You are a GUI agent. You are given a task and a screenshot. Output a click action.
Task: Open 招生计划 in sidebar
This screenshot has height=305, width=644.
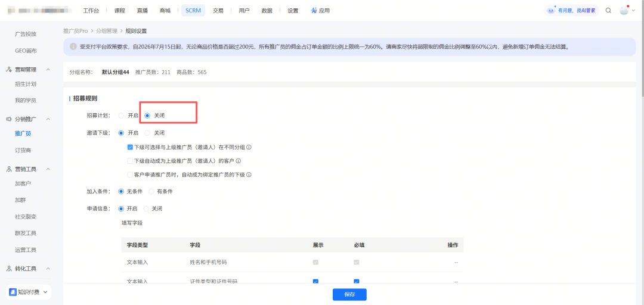click(26, 84)
